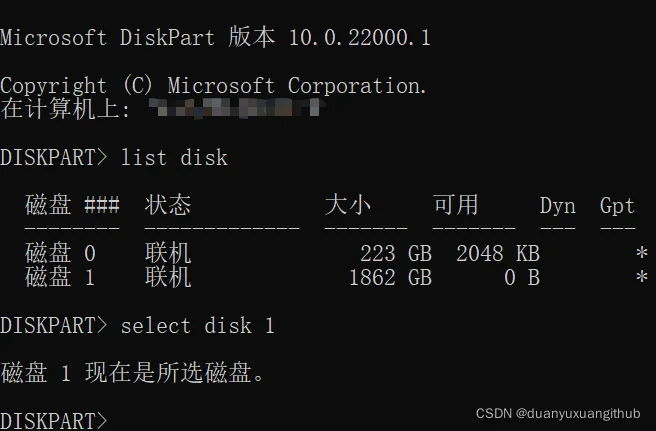Click the Gpt asterisk for 磁盘 0
The image size is (656, 431).
point(642,253)
